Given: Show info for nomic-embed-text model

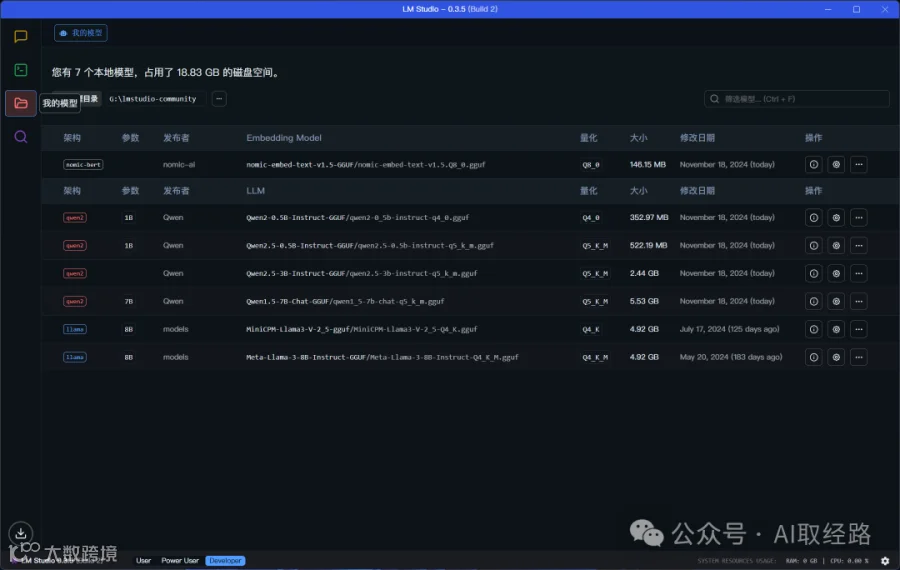Looking at the screenshot, I should pos(814,165).
